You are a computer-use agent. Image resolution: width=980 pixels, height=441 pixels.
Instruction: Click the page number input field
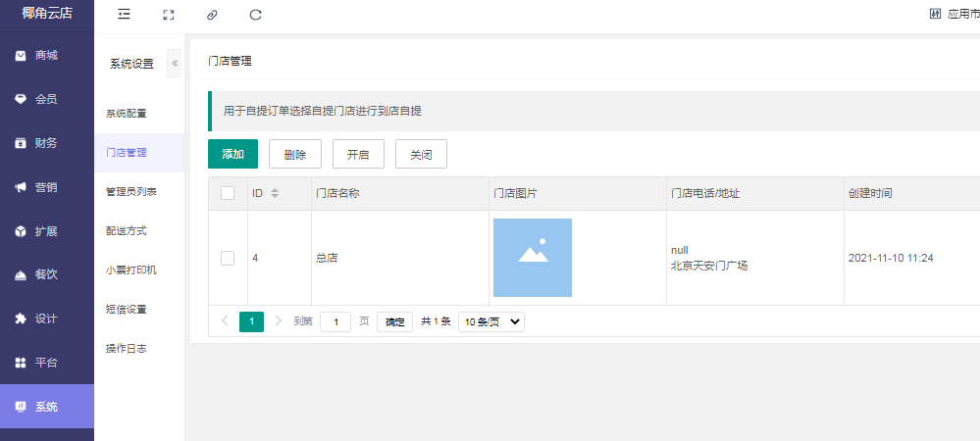point(335,321)
